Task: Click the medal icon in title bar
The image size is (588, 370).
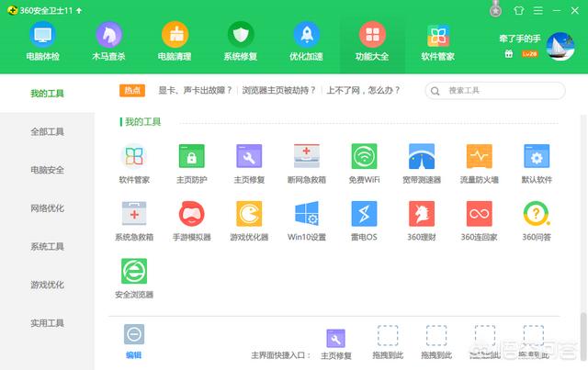Action: [x=496, y=9]
